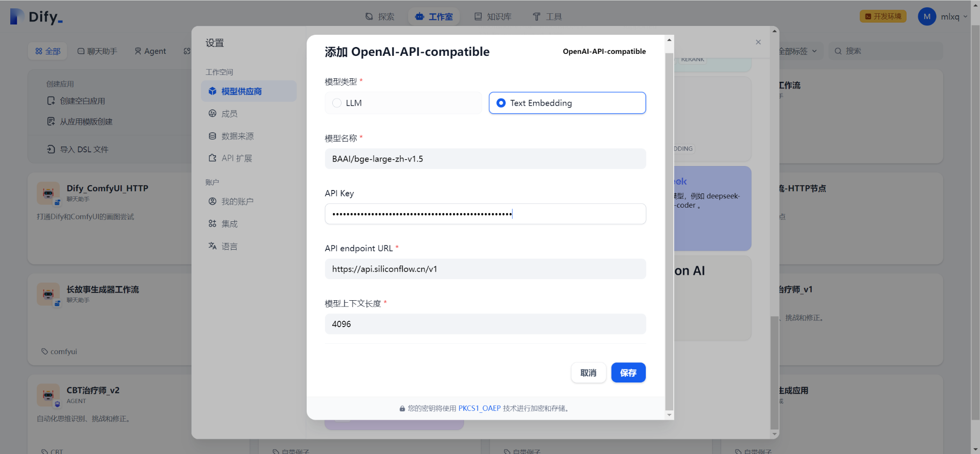The image size is (980, 454).
Task: Click the 数据来源 icon
Action: coord(212,136)
